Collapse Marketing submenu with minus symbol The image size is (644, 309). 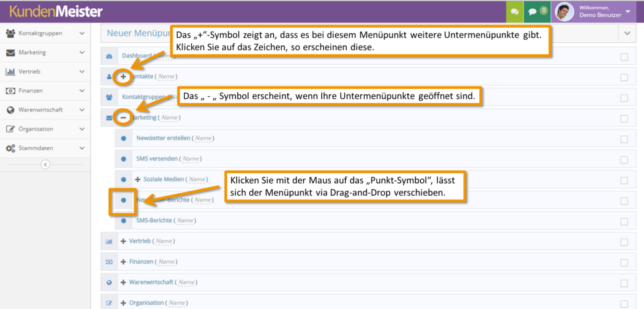coord(123,118)
